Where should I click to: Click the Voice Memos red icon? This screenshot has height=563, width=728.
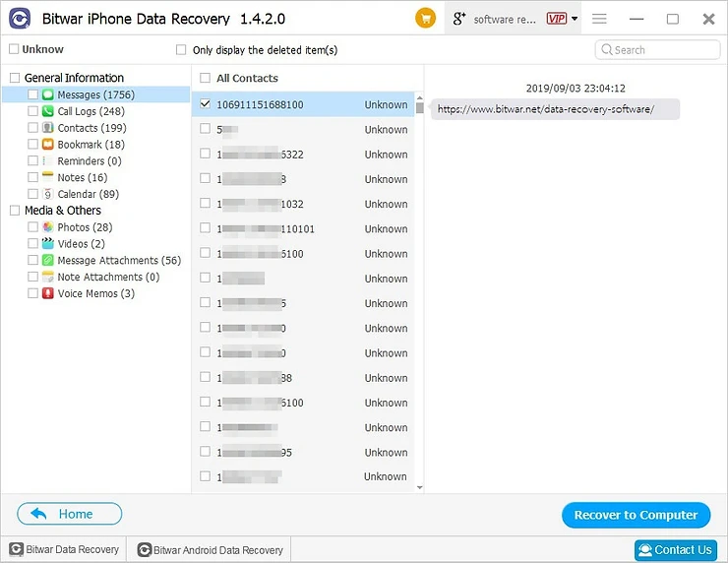tap(48, 293)
